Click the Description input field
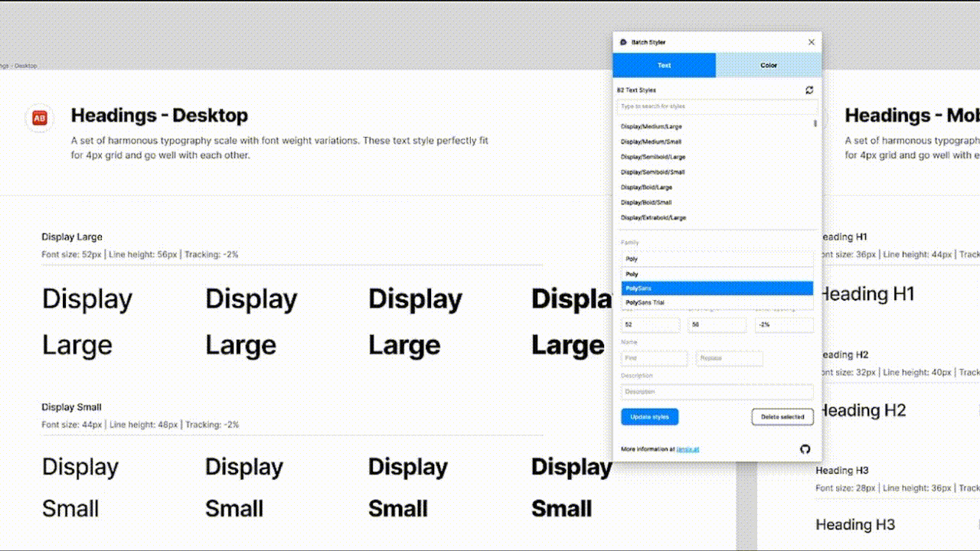Image resolution: width=980 pixels, height=551 pixels. click(x=717, y=391)
